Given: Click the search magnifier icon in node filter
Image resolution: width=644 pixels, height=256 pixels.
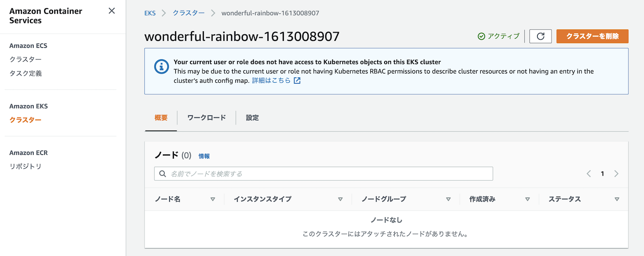Looking at the screenshot, I should [x=162, y=174].
